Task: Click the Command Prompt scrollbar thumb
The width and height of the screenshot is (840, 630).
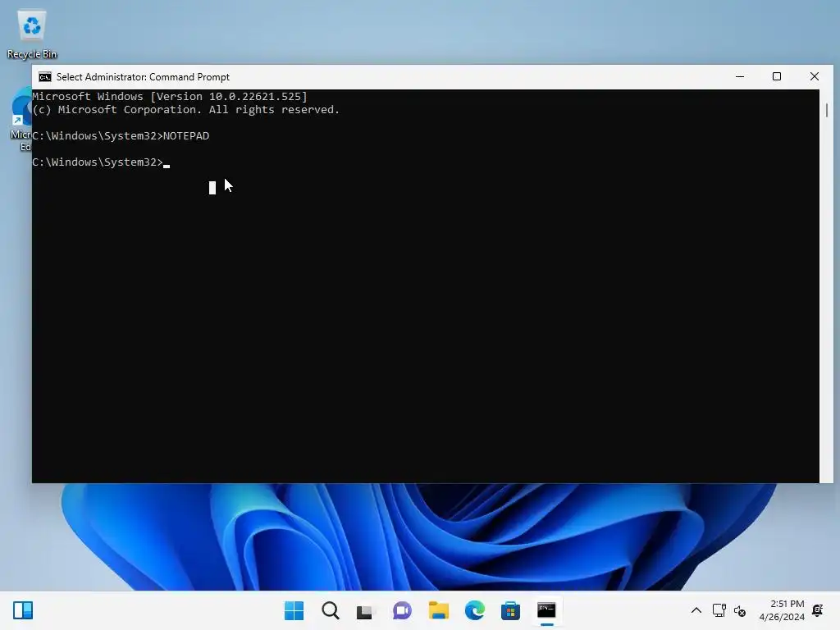Action: click(827, 110)
